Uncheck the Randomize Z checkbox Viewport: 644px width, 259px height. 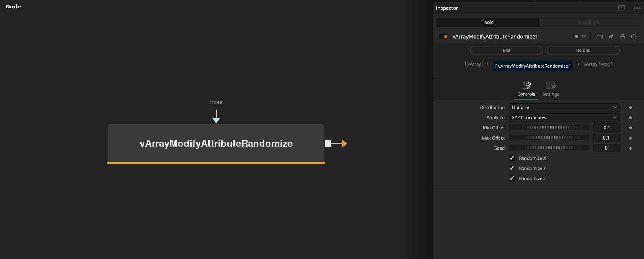(512, 178)
